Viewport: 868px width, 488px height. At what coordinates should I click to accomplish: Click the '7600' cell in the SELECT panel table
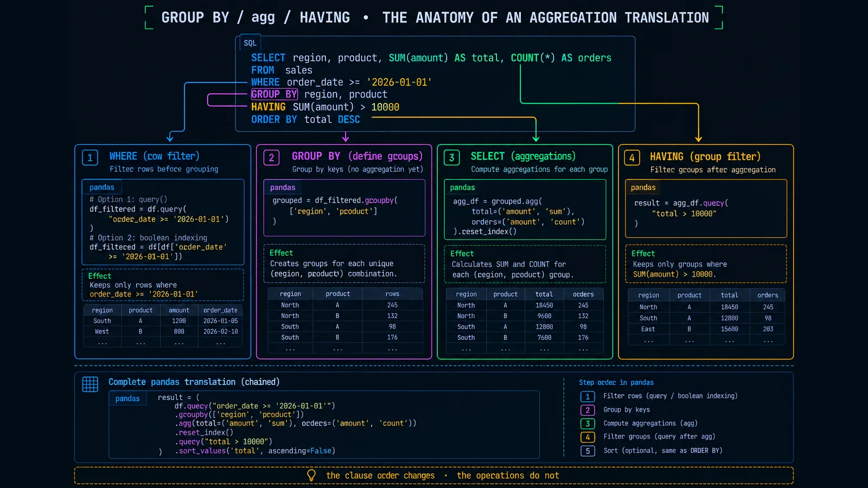(x=544, y=337)
